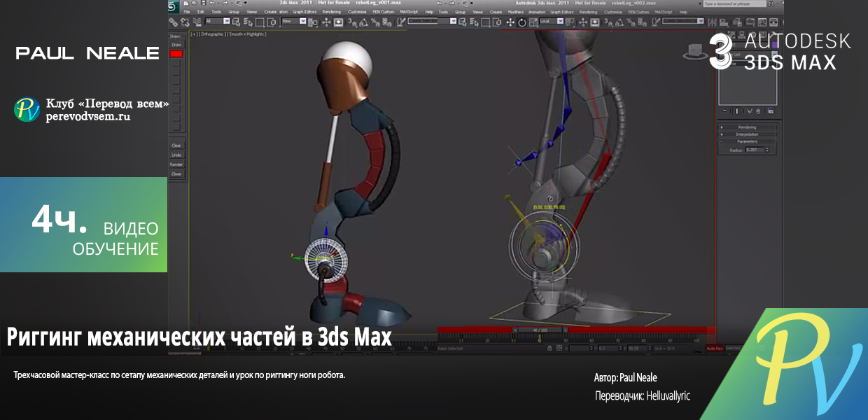Step time slider forward with right arrow
This screenshot has height=420, width=868.
566,330
